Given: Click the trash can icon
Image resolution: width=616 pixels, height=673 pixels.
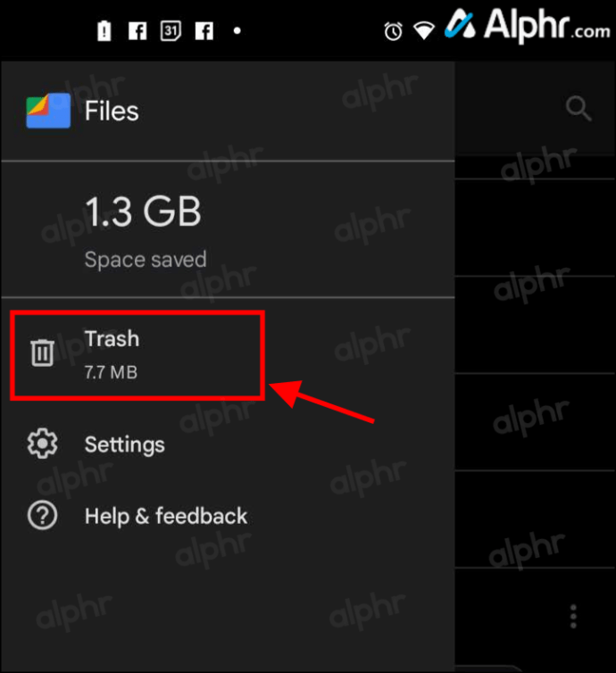Looking at the screenshot, I should tap(42, 353).
